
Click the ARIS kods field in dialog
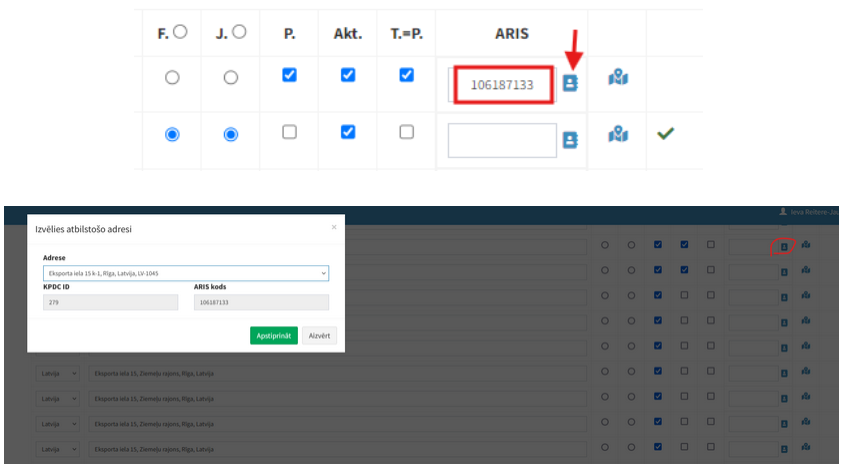click(x=260, y=302)
